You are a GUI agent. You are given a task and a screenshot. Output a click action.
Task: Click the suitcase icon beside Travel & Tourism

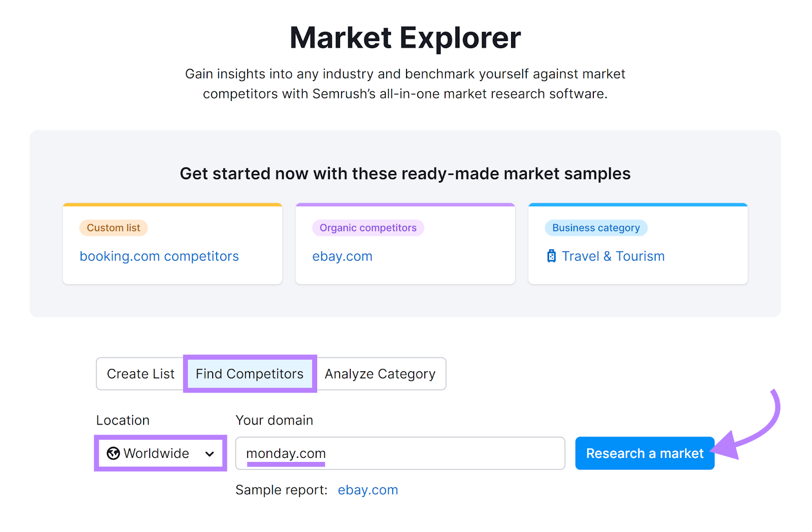tap(551, 256)
